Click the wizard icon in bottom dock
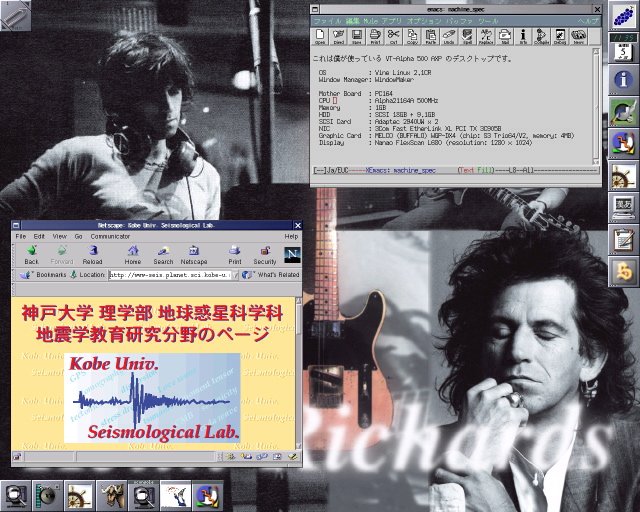This screenshot has width=640, height=512. 176,496
